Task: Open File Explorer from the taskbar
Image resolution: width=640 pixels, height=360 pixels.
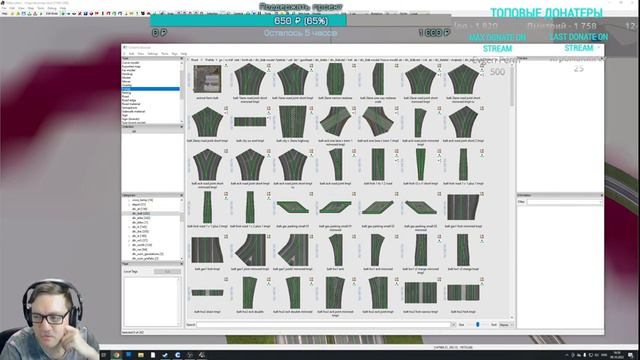Action: 140,355
